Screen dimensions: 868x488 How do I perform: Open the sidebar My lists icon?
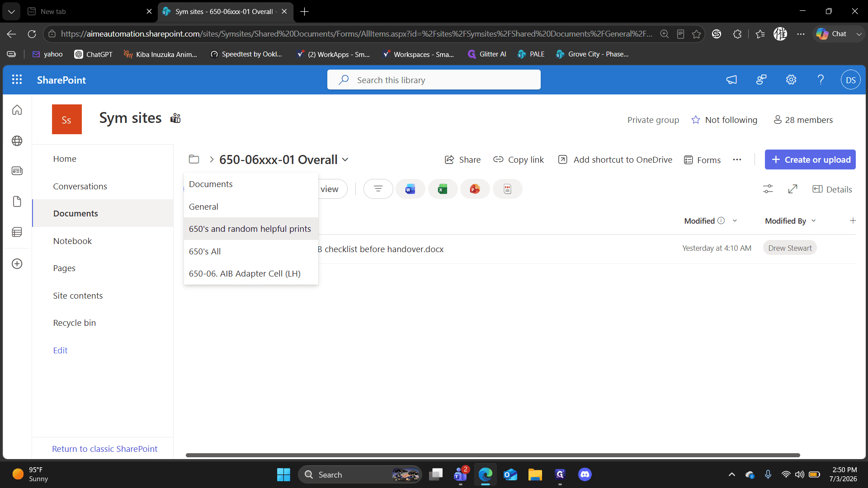(17, 232)
